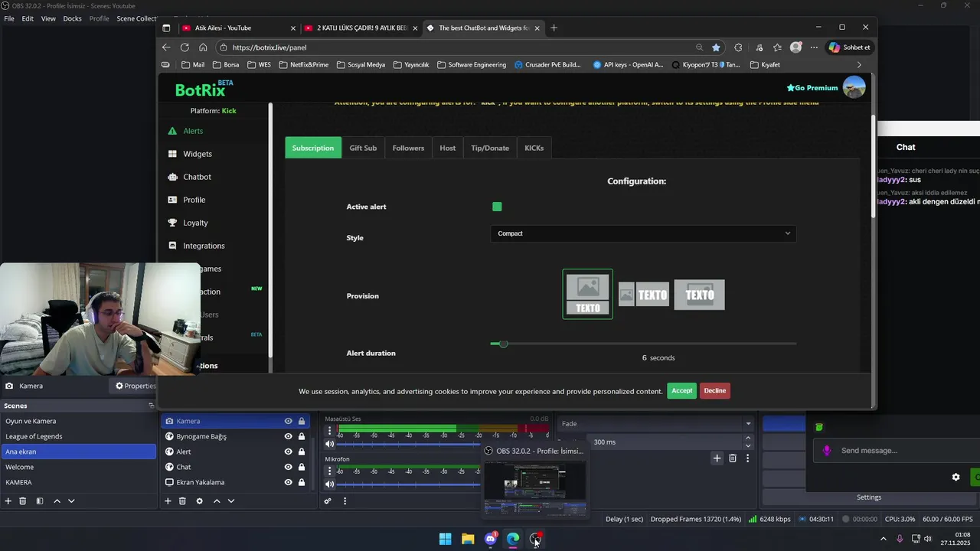Open transition three-dots menu
980x551 pixels.
[x=747, y=458]
